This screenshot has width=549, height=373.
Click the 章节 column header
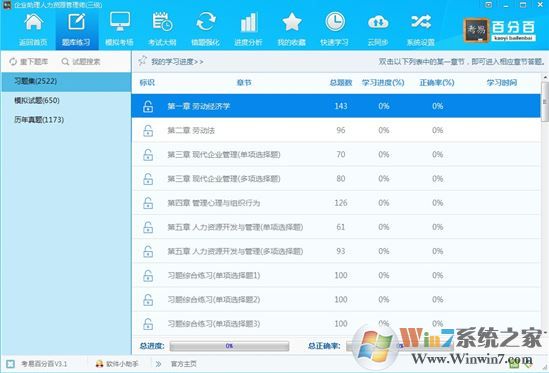(x=244, y=83)
